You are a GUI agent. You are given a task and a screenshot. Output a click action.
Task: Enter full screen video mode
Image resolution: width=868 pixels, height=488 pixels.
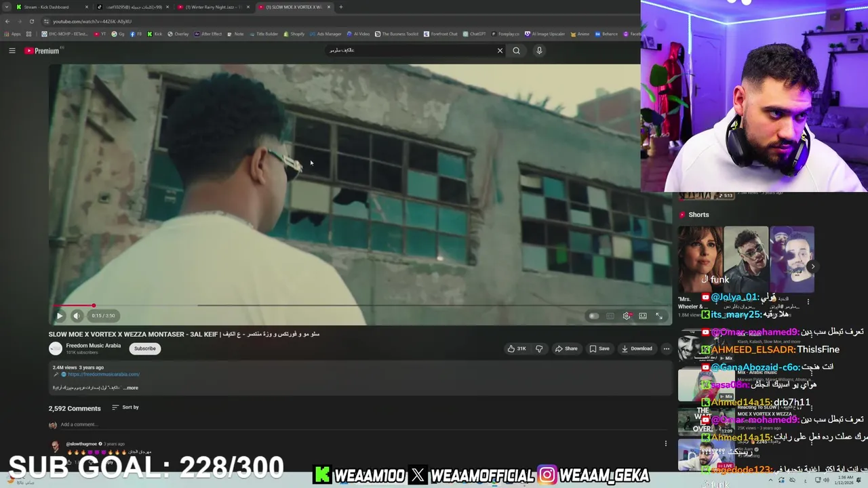pyautogui.click(x=659, y=316)
